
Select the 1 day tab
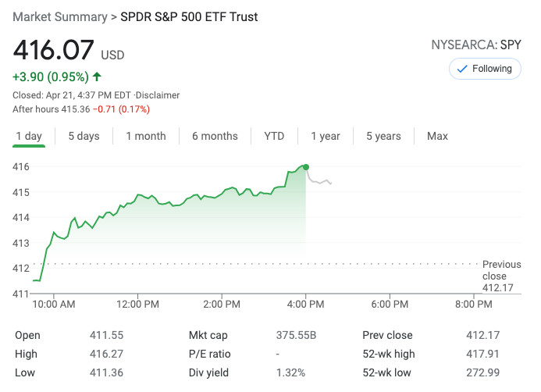[x=29, y=136]
